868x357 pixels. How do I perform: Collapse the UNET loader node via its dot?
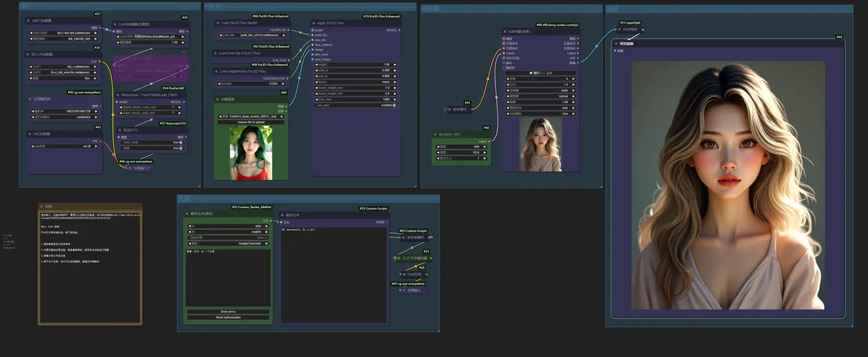(28, 21)
